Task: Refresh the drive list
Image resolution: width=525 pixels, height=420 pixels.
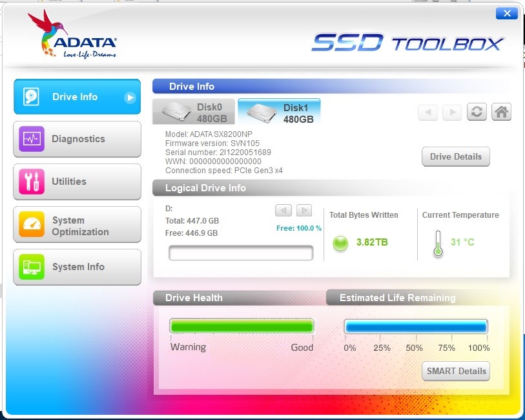Action: (477, 112)
